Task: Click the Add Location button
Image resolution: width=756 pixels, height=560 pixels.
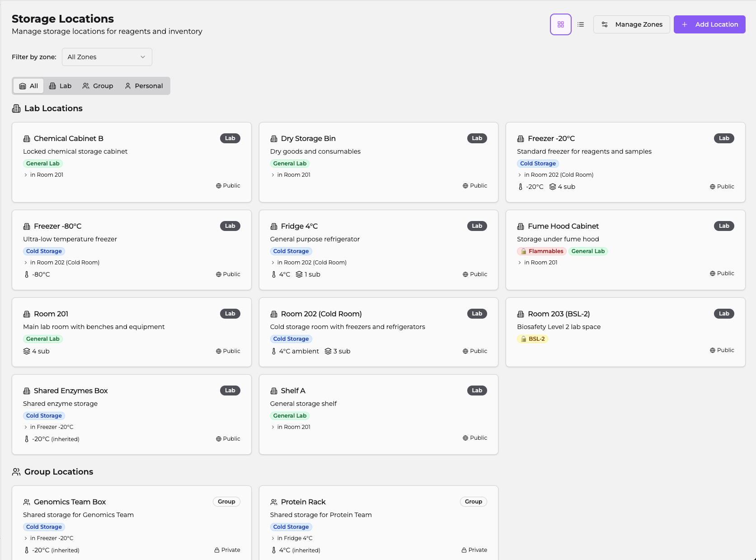Action: [709, 24]
